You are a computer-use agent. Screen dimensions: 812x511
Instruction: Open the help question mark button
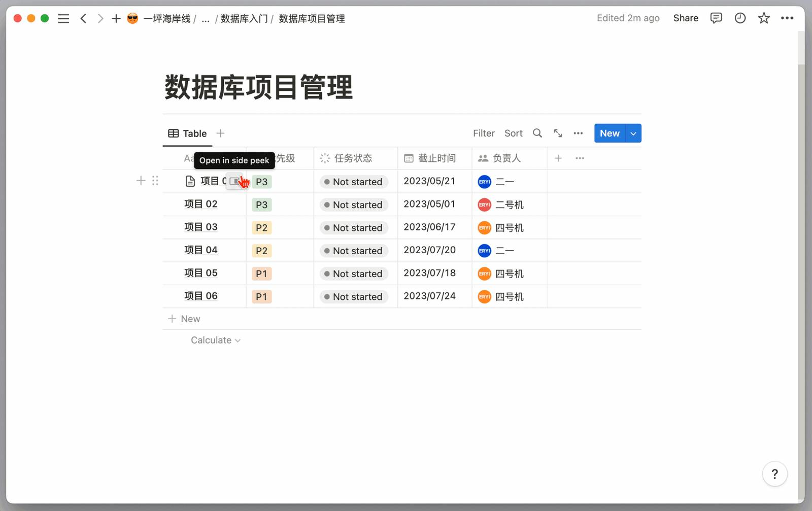[774, 474]
